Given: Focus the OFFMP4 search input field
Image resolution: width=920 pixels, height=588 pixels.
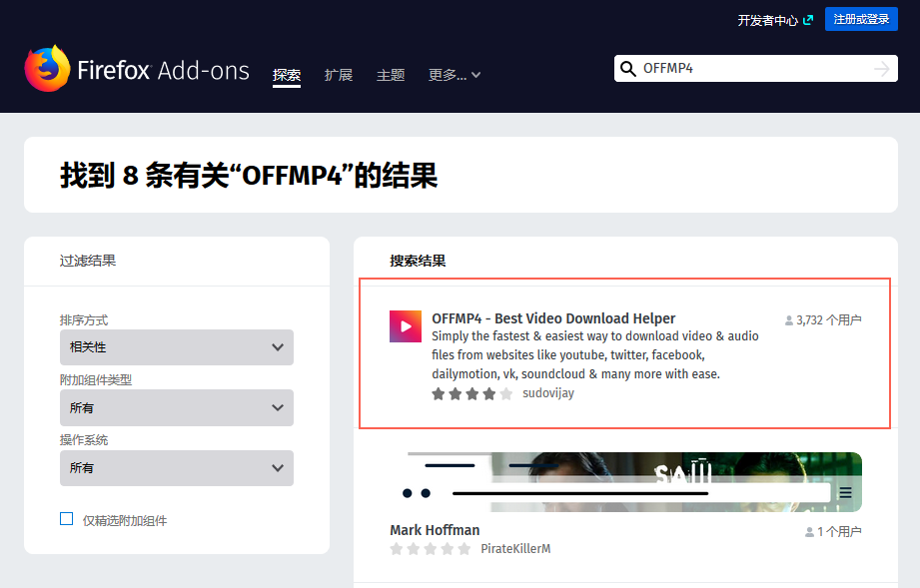Looking at the screenshot, I should pyautogui.click(x=756, y=69).
